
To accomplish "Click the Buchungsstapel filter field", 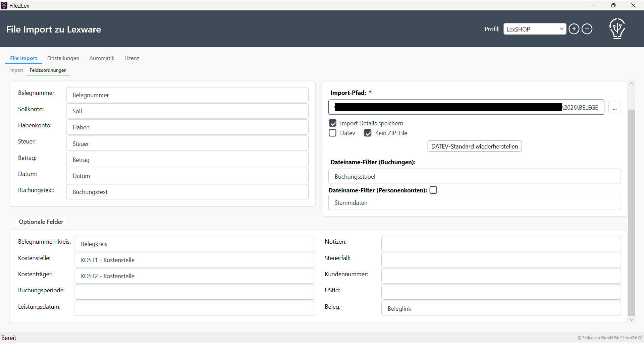I will point(474,177).
